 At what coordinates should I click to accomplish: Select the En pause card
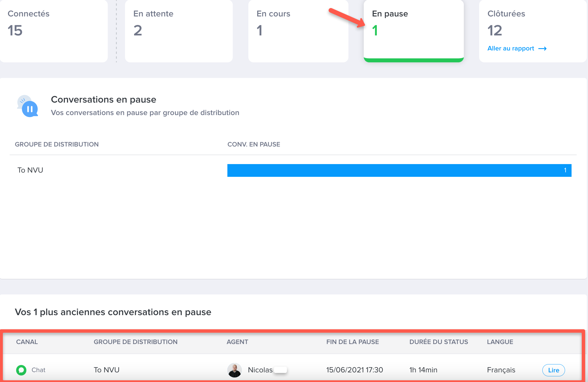[414, 30]
